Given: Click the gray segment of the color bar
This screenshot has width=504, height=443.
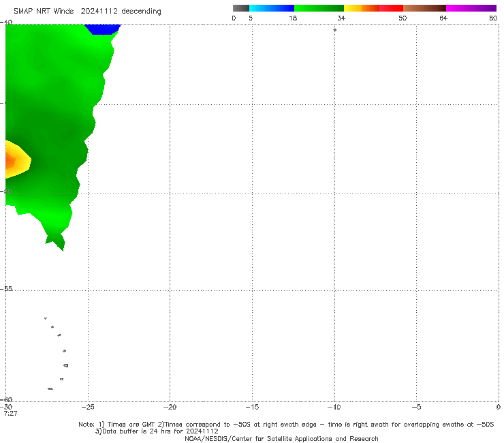Looking at the screenshot, I should click(x=241, y=8).
